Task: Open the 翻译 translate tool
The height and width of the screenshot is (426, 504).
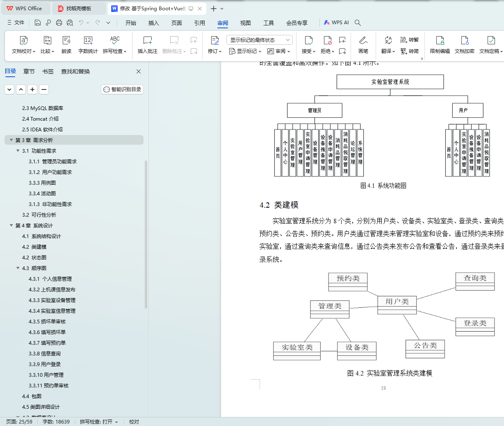Action: pyautogui.click(x=388, y=45)
